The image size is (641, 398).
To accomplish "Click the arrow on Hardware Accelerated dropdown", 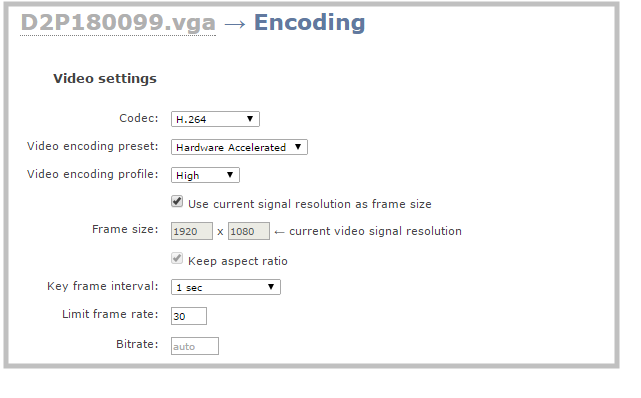I will [298, 147].
